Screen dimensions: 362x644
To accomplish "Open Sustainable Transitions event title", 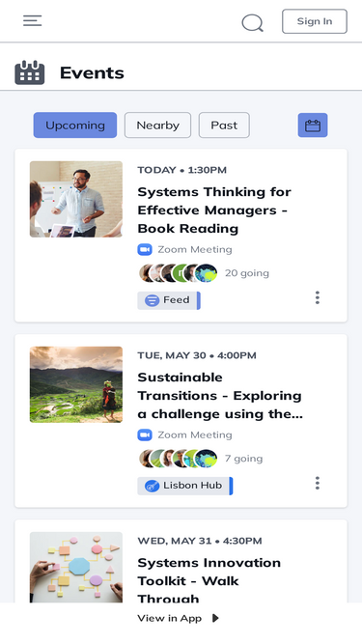I will pos(220,396).
